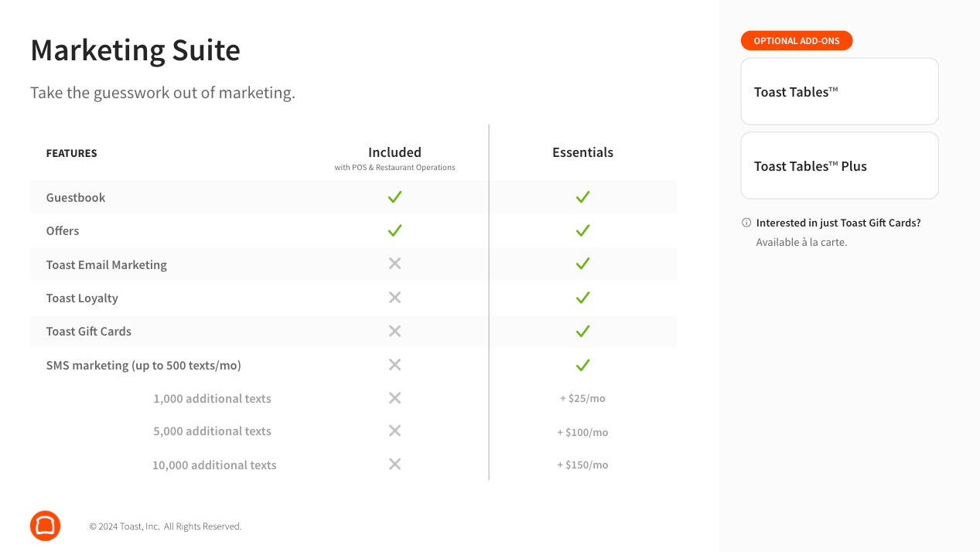Click the info icon beside Gift Cards note
This screenshot has height=552, width=980.
(746, 223)
